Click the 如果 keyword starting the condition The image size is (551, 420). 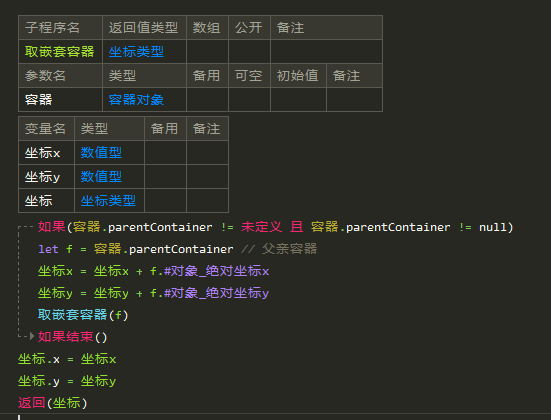[52, 227]
